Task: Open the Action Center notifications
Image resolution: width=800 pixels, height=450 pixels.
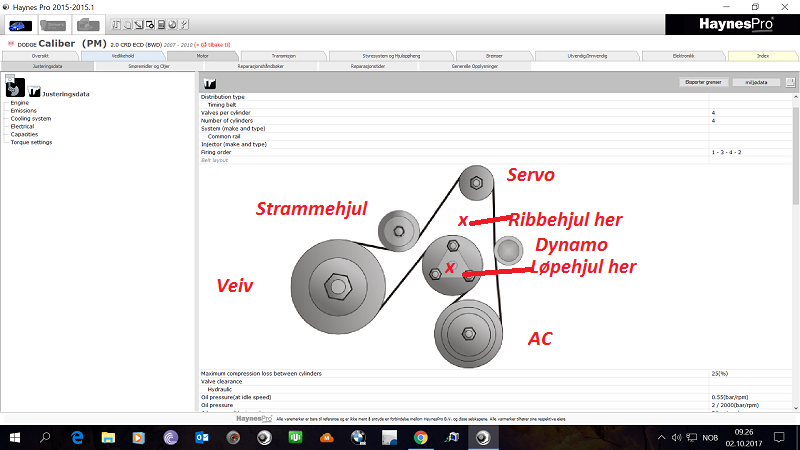Action: 779,437
